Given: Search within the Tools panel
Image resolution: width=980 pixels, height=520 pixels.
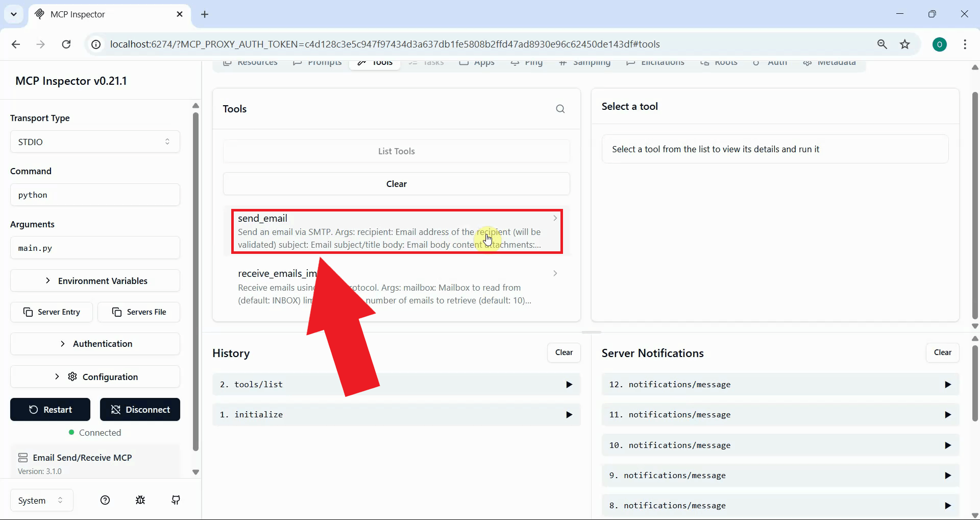Looking at the screenshot, I should [x=560, y=109].
